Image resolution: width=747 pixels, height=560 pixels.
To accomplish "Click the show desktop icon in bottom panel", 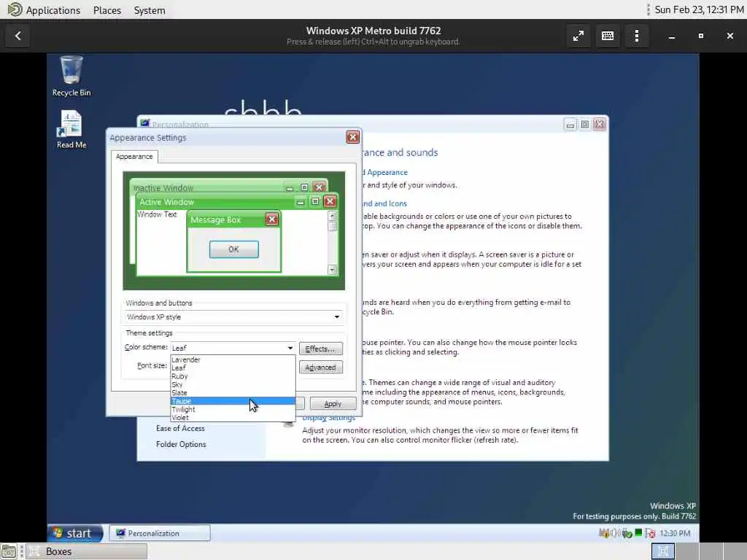I will [x=9, y=551].
